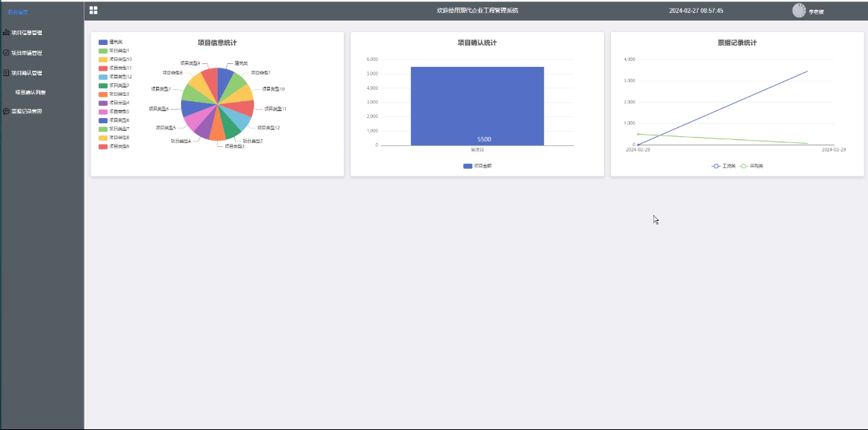This screenshot has height=430, width=868.
Task: Toggle the 项目金额 legend under the bar chart
Action: pos(477,166)
